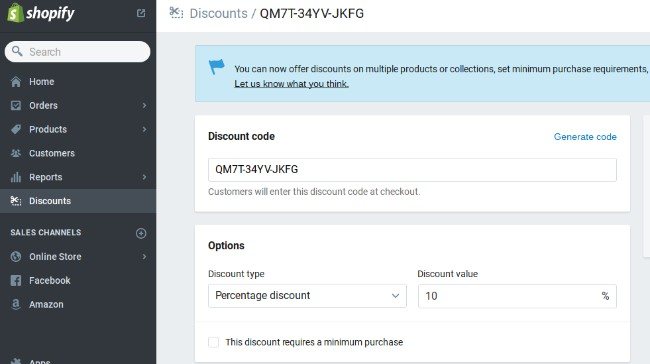Select Discounts in the sidebar menu
Screen dimensions: 650x364
click(78, 201)
